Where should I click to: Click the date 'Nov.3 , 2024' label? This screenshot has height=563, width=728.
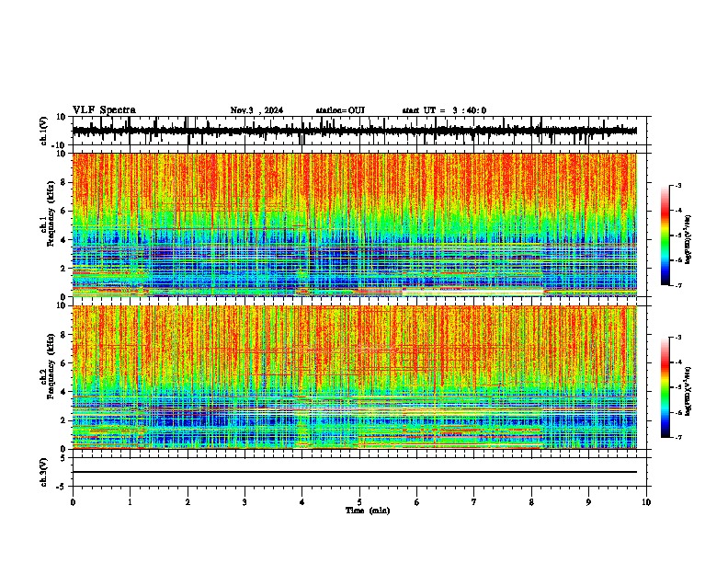coord(256,110)
